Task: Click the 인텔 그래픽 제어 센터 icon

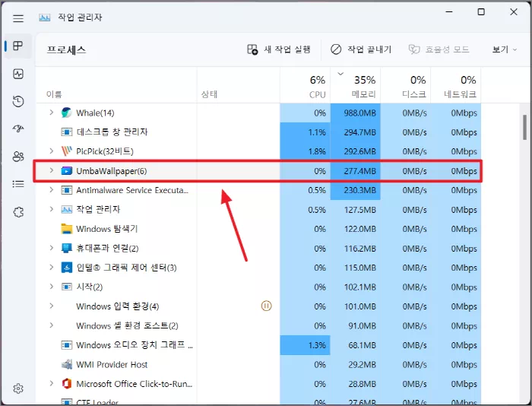Action: click(67, 268)
